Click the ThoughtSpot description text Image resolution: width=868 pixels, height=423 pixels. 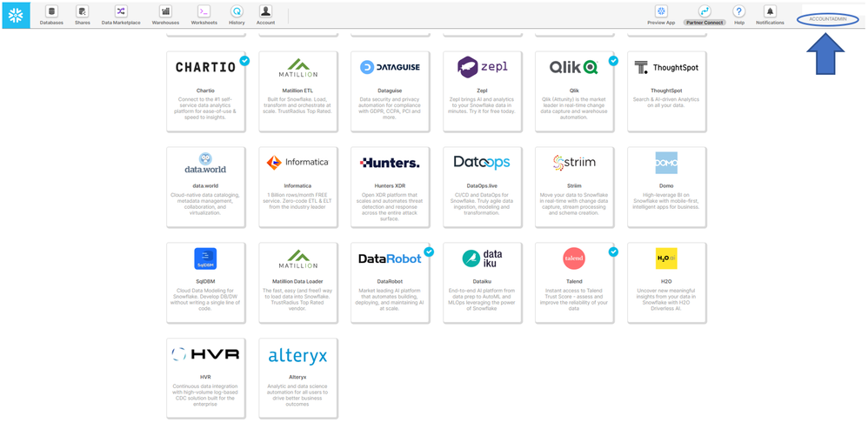point(666,103)
